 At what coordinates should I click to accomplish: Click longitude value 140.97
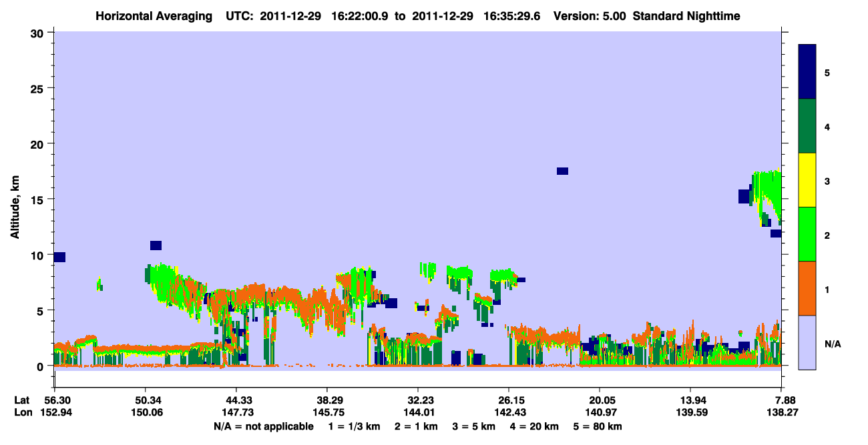point(600,413)
